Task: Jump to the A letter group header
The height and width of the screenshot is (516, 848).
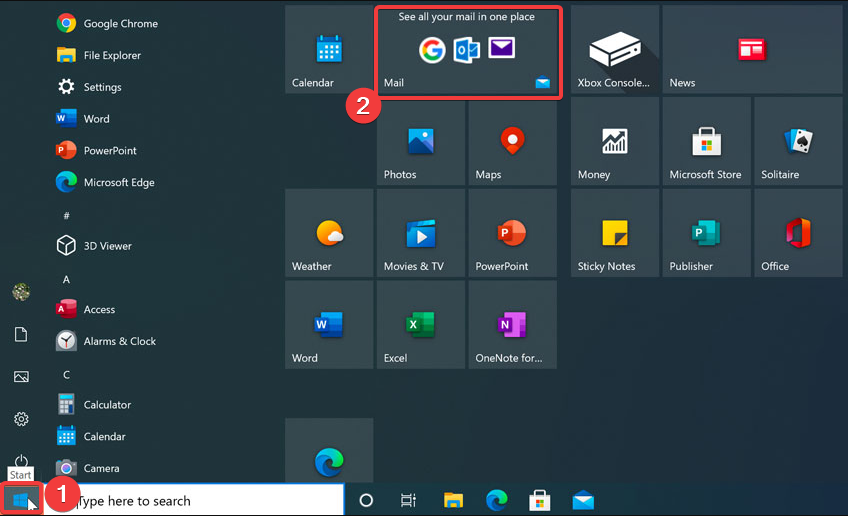Action: [67, 279]
